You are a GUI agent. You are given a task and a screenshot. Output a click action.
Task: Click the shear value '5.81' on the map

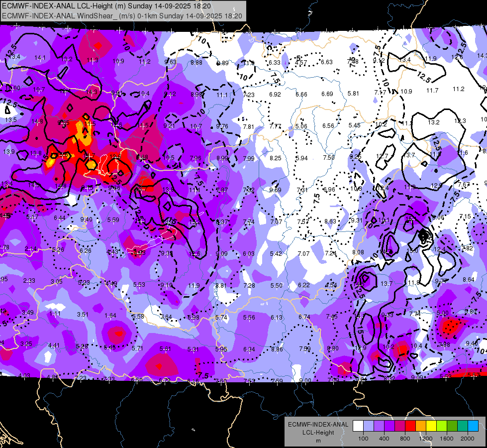(x=353, y=93)
